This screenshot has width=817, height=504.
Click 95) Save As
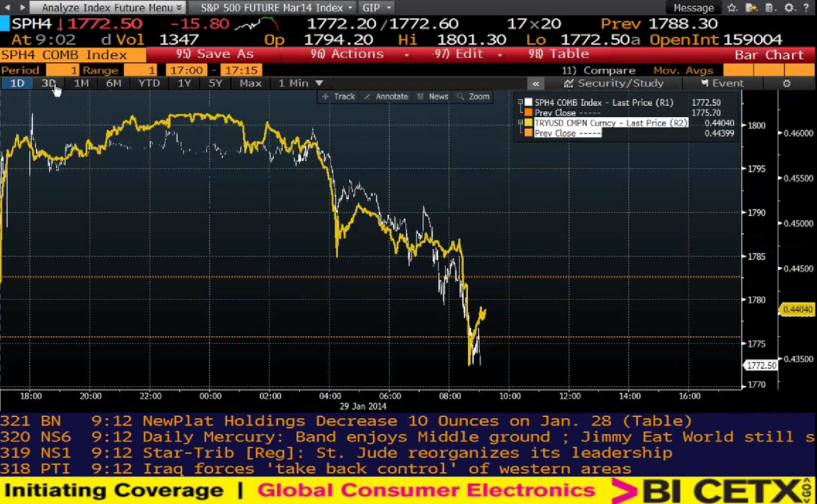(x=214, y=54)
